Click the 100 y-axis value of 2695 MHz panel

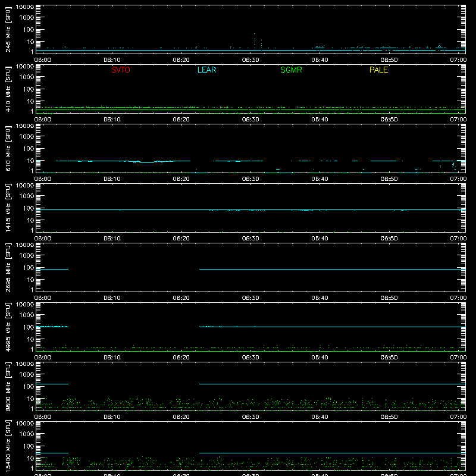29,268
